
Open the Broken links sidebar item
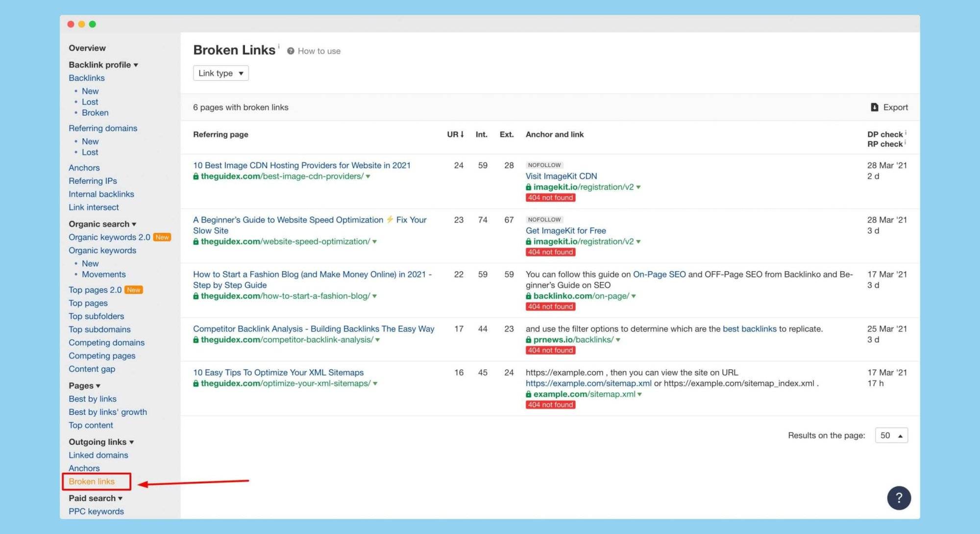(91, 482)
